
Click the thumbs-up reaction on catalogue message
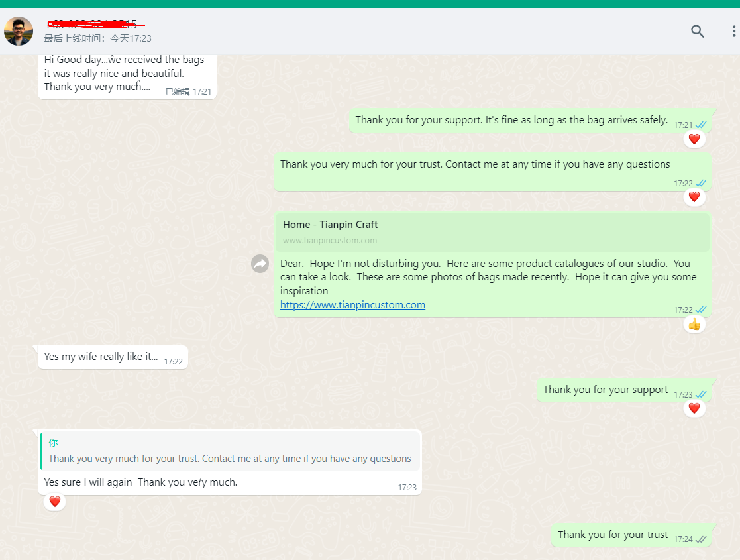click(x=694, y=324)
